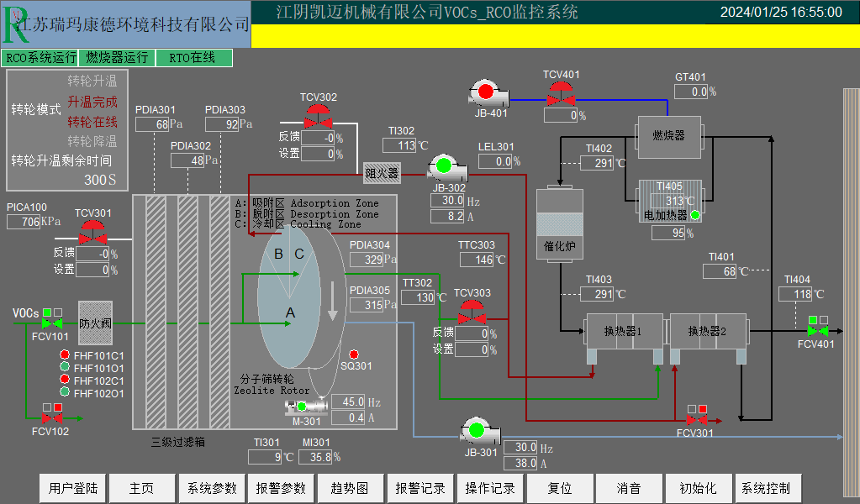Click the JB-301 frequency 30.0 Hz field

[x=520, y=447]
